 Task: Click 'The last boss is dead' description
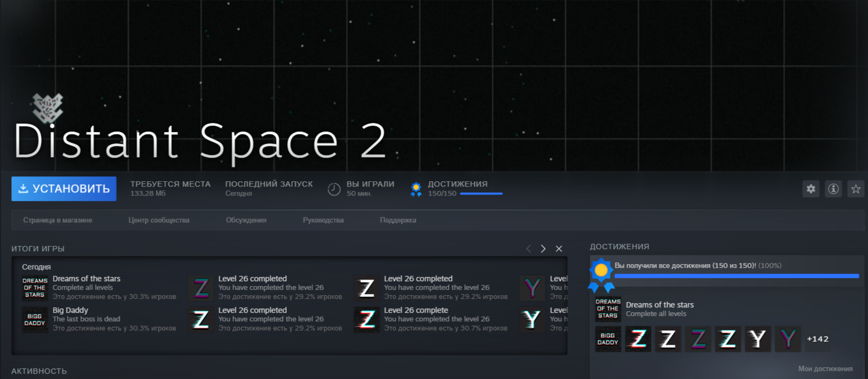click(86, 319)
